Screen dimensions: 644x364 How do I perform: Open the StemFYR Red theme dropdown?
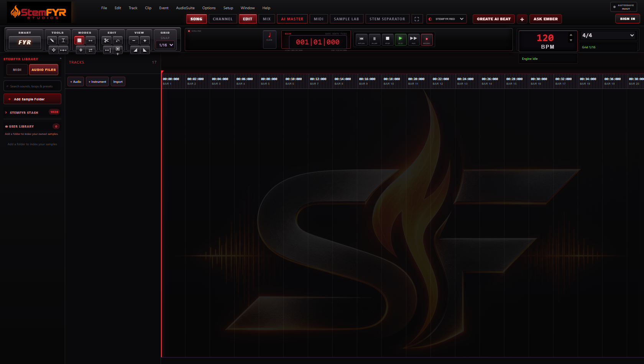(x=447, y=19)
